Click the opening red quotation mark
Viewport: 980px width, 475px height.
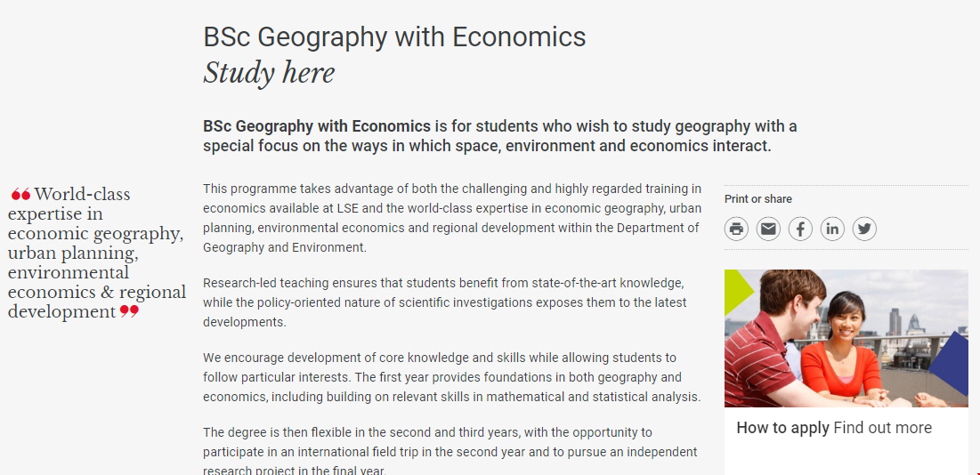click(x=20, y=194)
